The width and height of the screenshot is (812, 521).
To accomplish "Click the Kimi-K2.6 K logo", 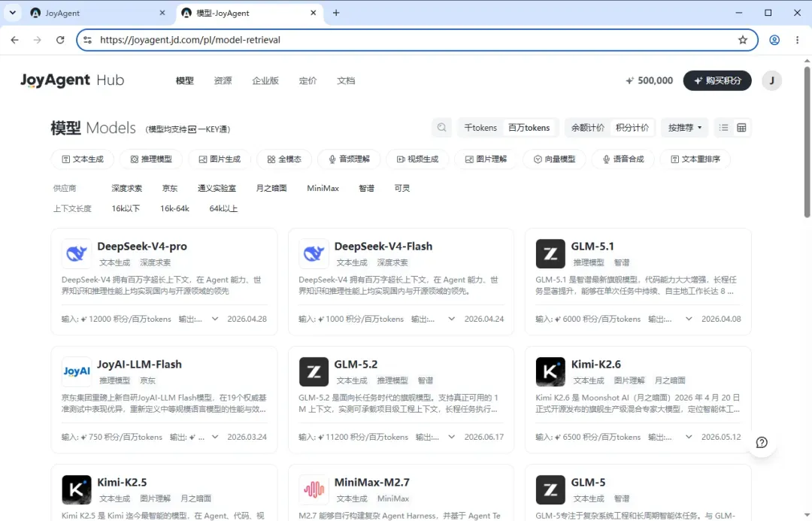I will [550, 371].
